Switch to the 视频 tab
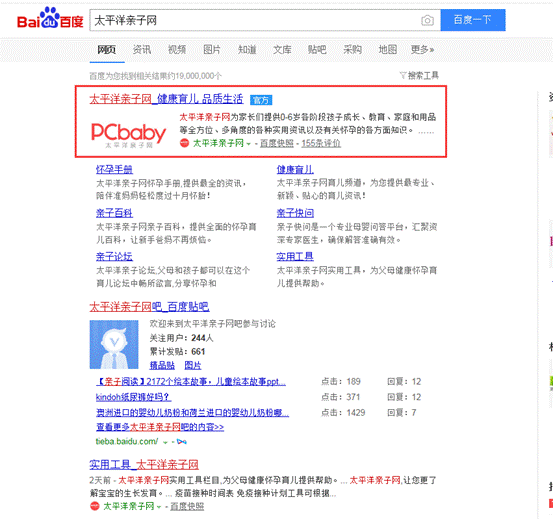This screenshot has width=553, height=519. tap(177, 50)
